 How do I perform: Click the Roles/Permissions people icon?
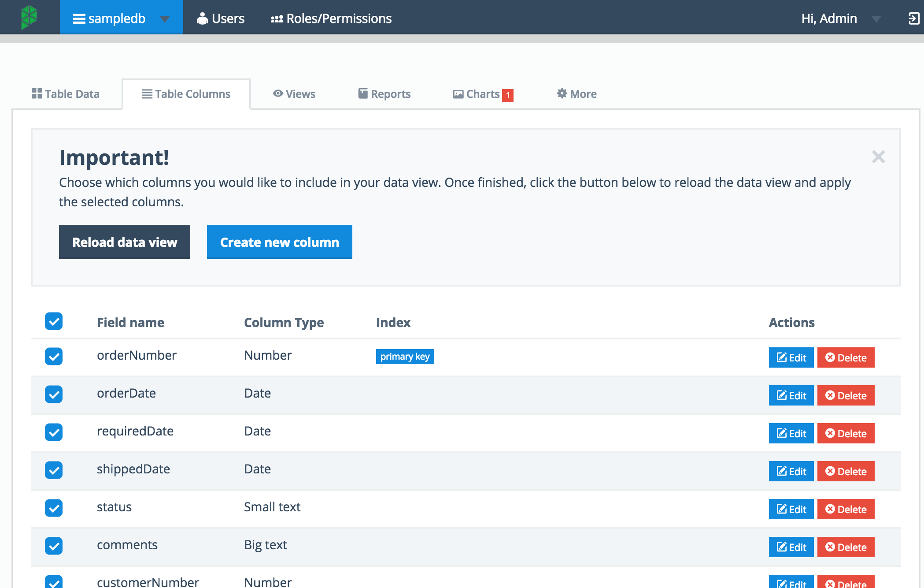(277, 18)
